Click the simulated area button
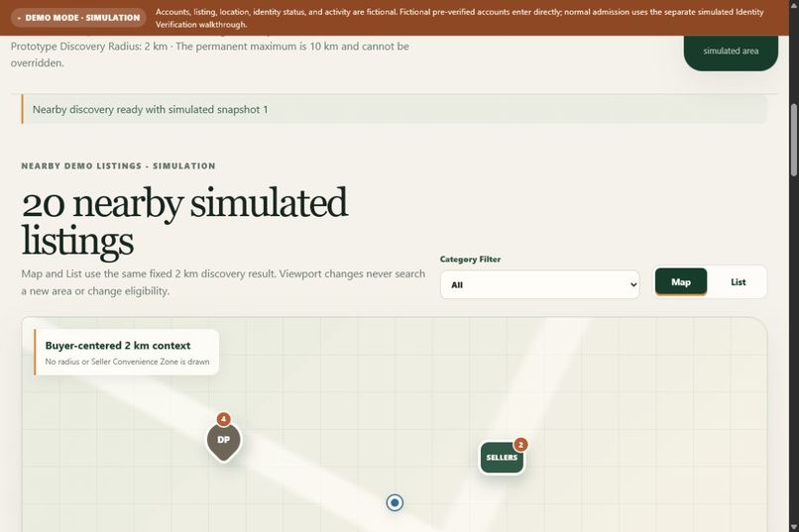 click(x=731, y=51)
